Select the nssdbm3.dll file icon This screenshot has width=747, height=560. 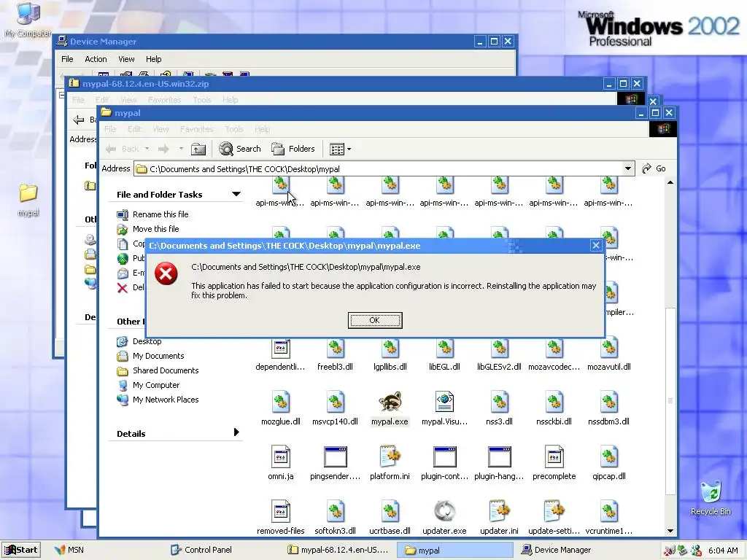click(609, 402)
